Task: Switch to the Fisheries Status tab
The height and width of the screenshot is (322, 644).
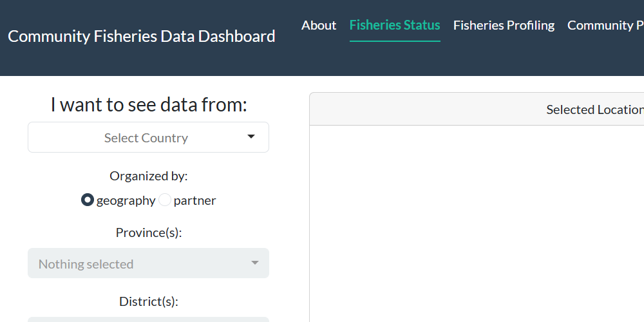Action: [395, 25]
